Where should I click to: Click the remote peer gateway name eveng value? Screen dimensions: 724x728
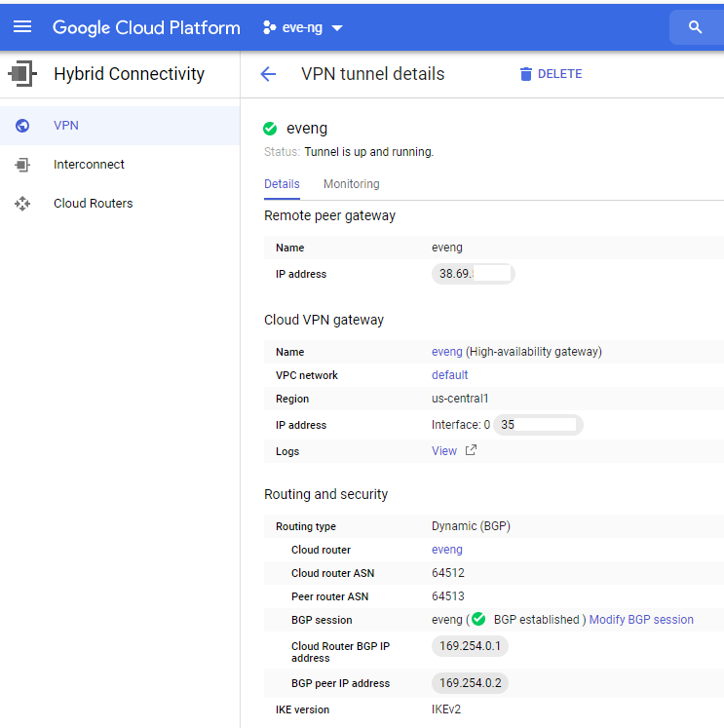(x=447, y=248)
